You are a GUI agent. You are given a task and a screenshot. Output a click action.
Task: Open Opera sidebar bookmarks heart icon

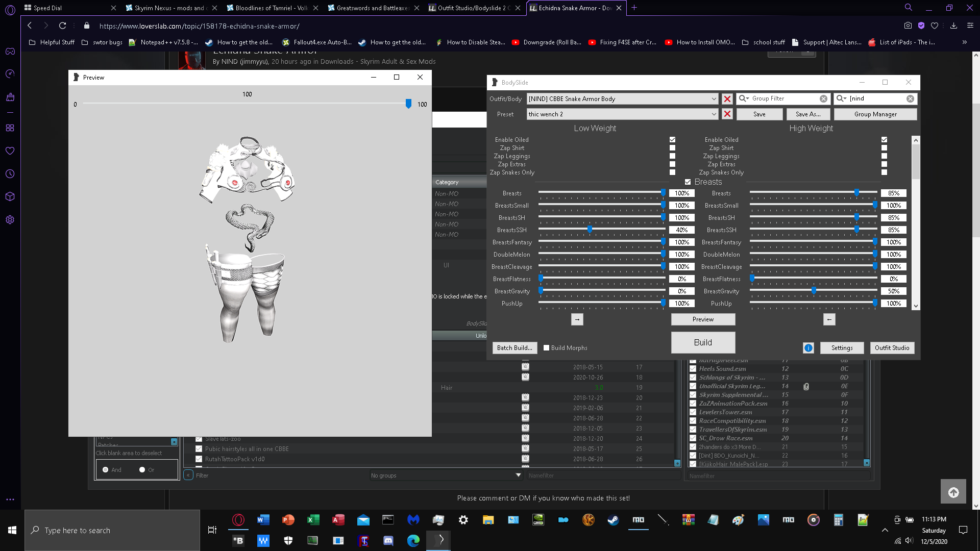[10, 151]
